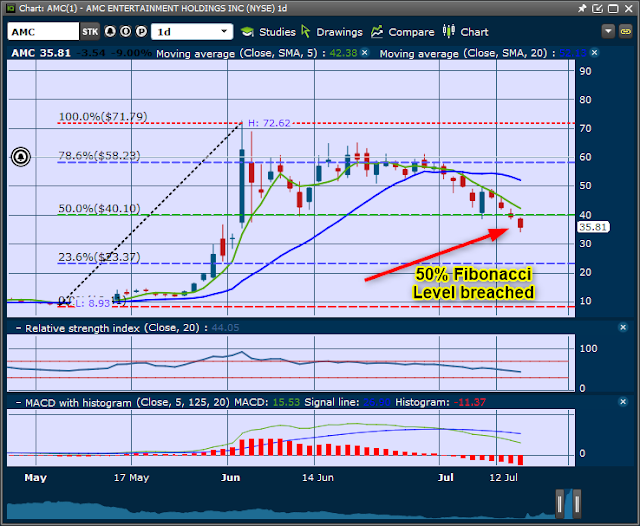Close the Relative strength index panel
Image resolution: width=640 pixels, height=526 pixels.
tap(623, 327)
